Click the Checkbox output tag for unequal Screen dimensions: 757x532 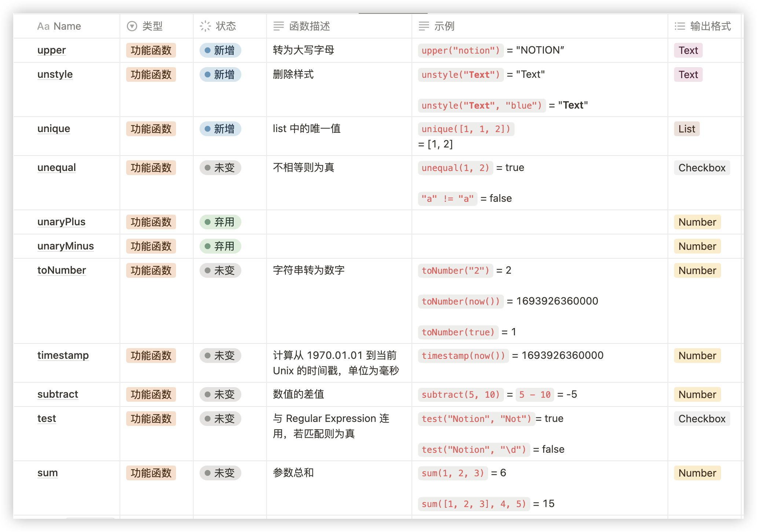point(702,168)
